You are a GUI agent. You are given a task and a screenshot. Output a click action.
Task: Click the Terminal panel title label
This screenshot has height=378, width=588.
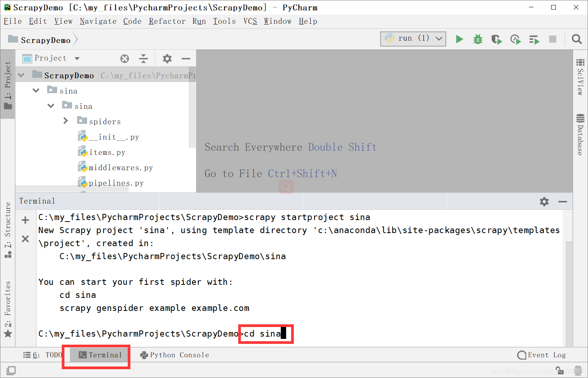[x=37, y=201]
